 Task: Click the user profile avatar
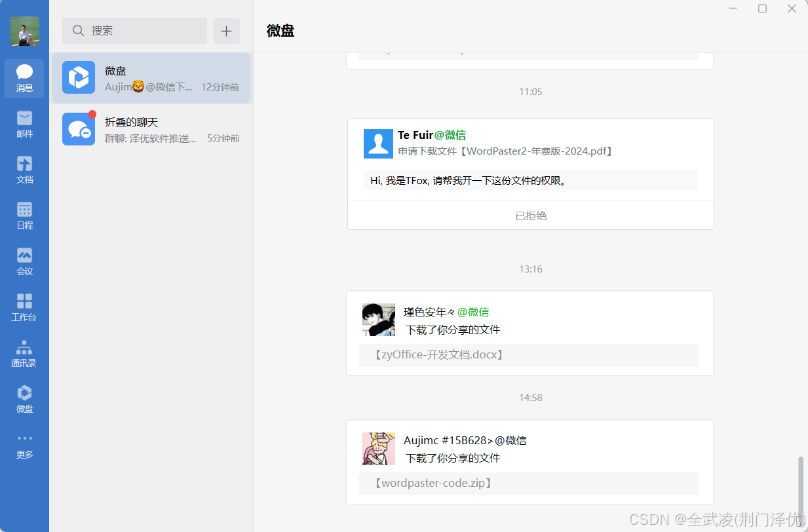[x=24, y=31]
